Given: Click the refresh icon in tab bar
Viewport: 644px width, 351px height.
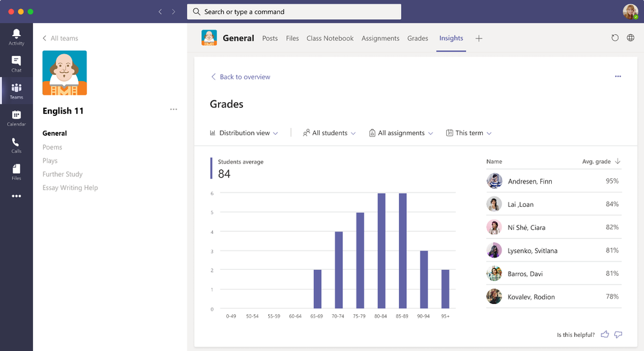Looking at the screenshot, I should pos(615,38).
